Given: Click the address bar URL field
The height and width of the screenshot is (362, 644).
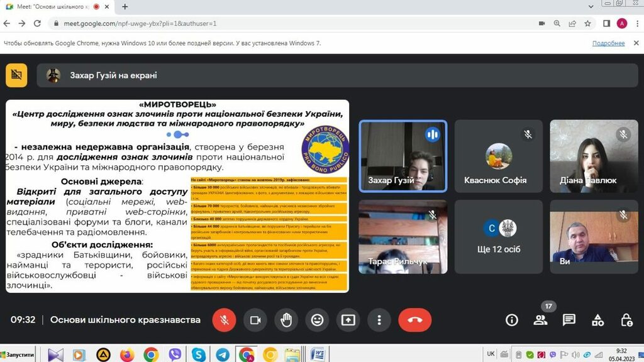Looking at the screenshot, I should click(x=283, y=23).
